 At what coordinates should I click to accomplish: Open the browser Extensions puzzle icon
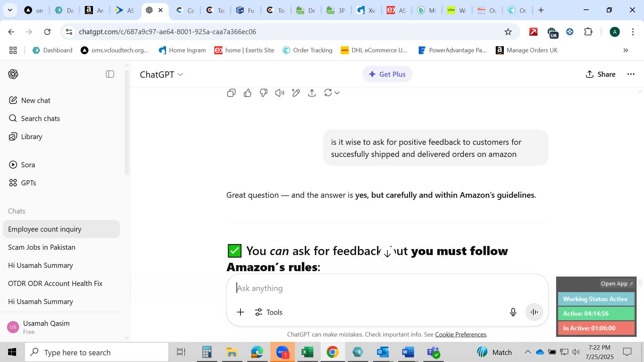(588, 32)
